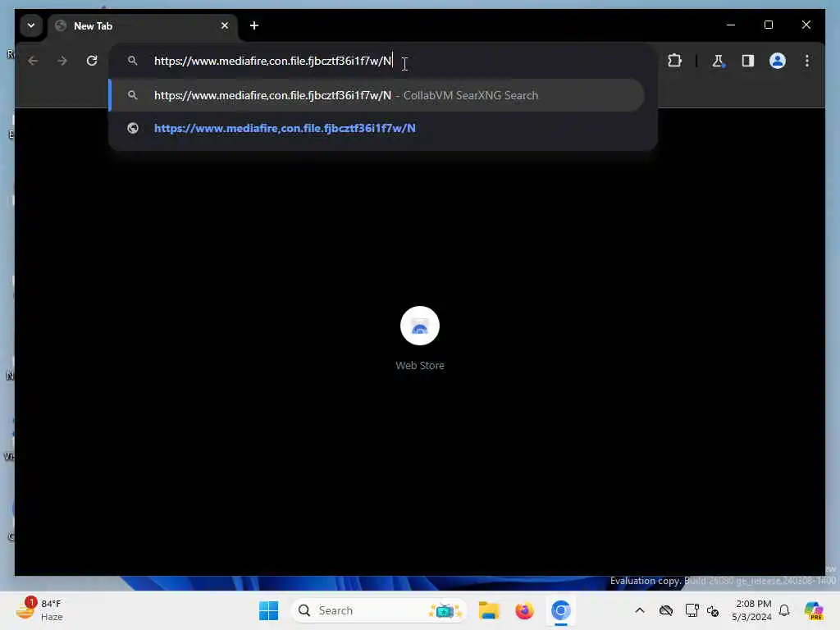Click the search highlight icon in taskbar search
Image resolution: width=840 pixels, height=630 pixels.
[445, 610]
